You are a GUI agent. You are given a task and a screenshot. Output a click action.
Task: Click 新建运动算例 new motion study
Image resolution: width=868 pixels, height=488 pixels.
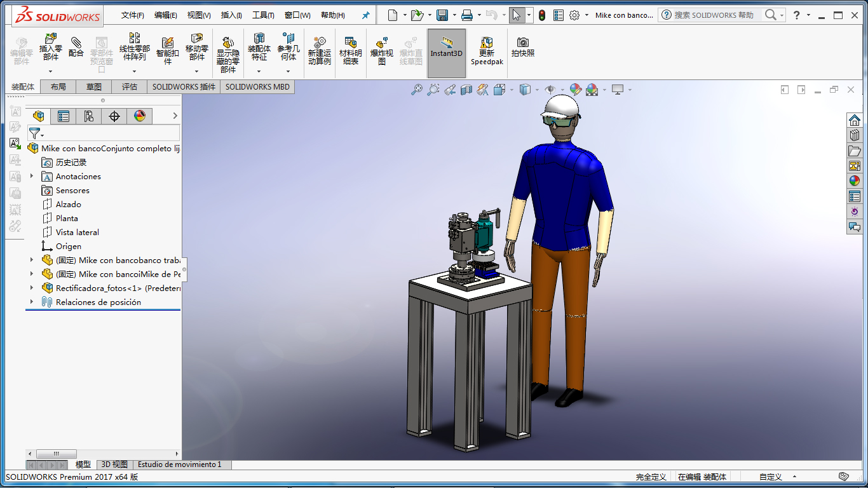(320, 51)
